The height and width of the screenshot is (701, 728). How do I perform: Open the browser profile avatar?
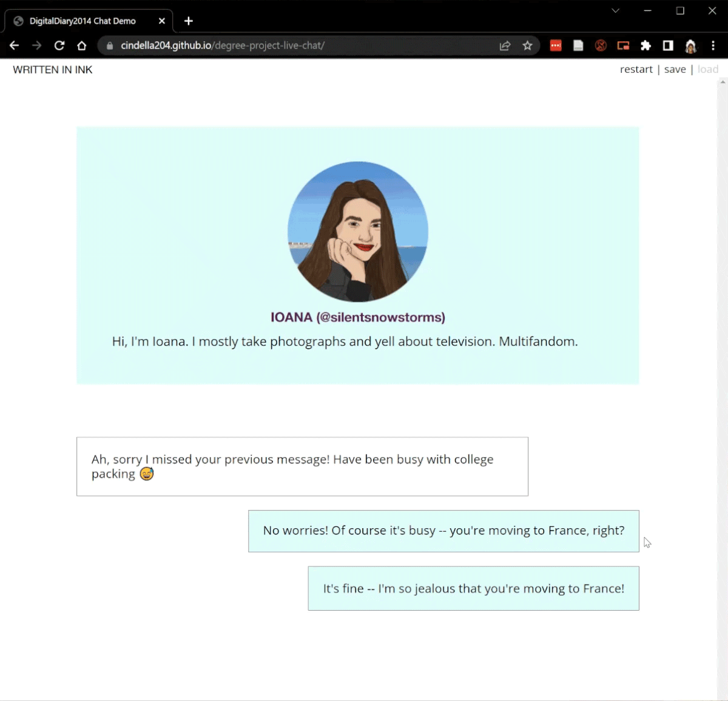pyautogui.click(x=690, y=45)
